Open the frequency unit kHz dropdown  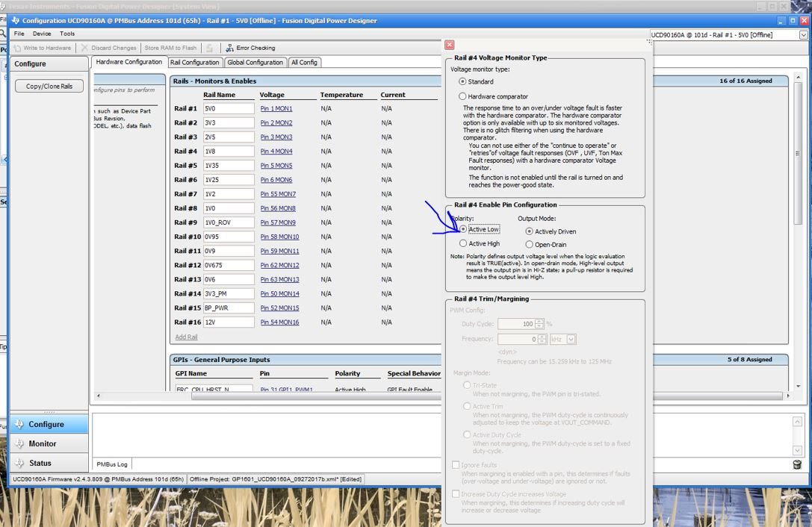(571, 340)
